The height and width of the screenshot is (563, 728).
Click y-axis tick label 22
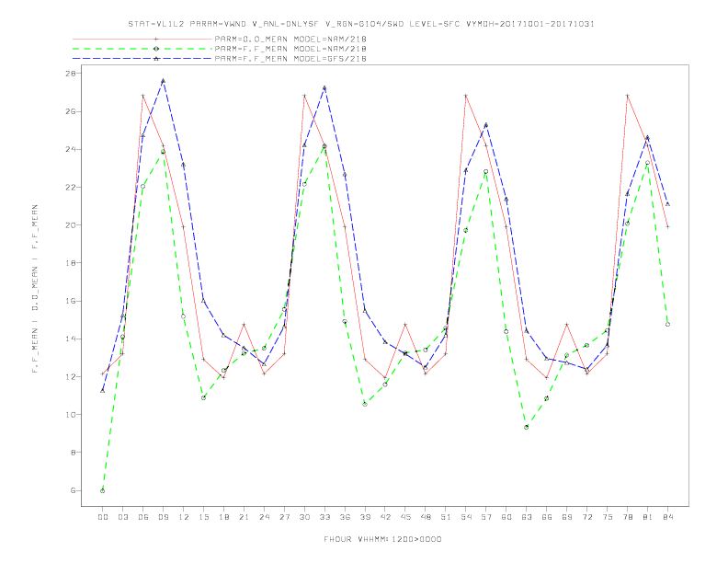(72, 187)
